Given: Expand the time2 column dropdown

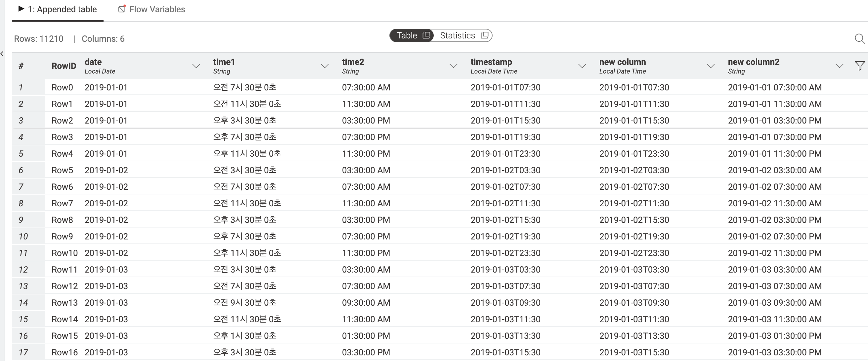Looking at the screenshot, I should pyautogui.click(x=453, y=66).
